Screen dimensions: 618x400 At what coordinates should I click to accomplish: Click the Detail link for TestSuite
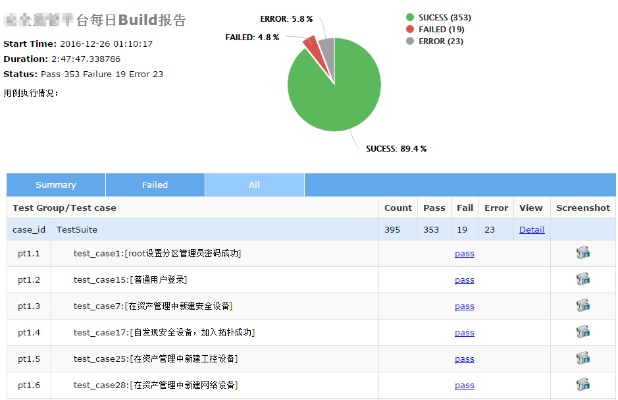[532, 230]
